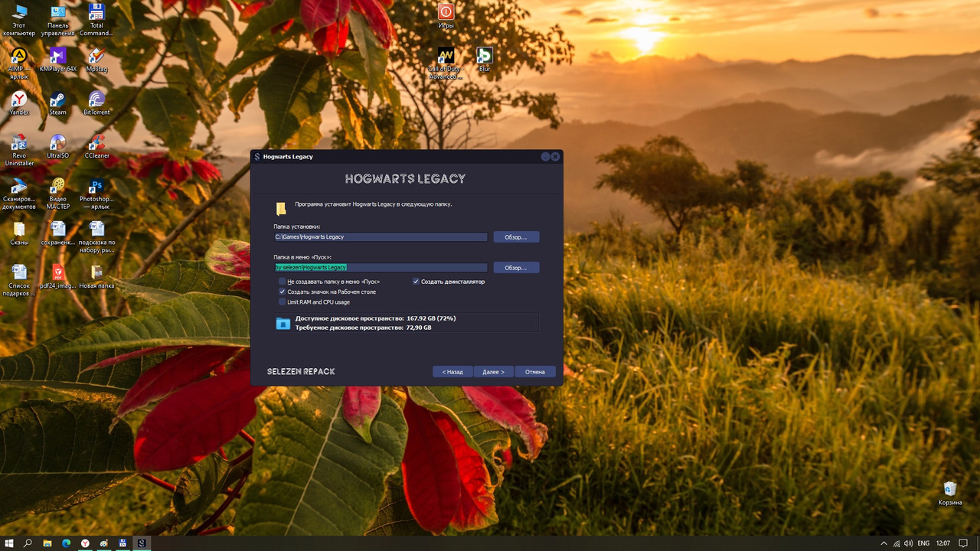Enable Limit RAM and CPU usage
The image size is (980, 551).
click(x=283, y=302)
